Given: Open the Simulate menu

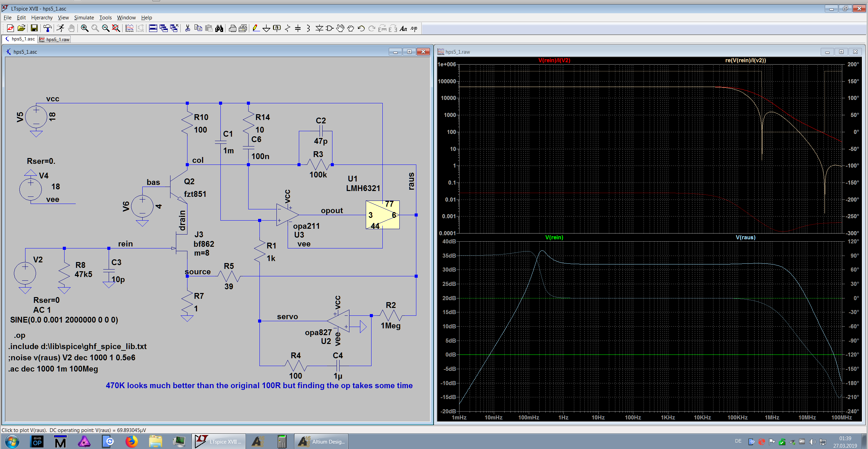Looking at the screenshot, I should [x=84, y=17].
